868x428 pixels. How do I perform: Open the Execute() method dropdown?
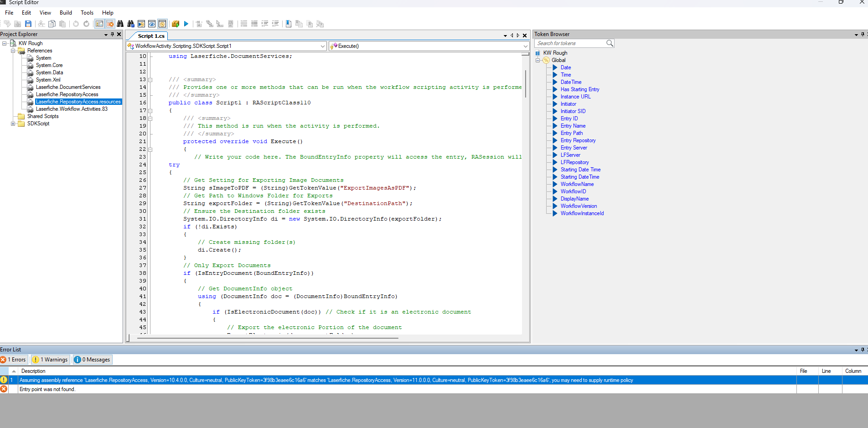click(525, 46)
